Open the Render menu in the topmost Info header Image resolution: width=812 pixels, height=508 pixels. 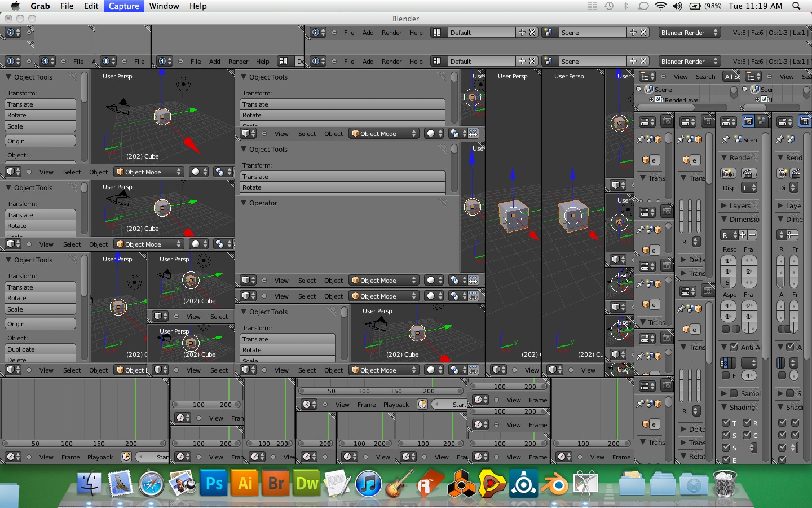coord(392,33)
